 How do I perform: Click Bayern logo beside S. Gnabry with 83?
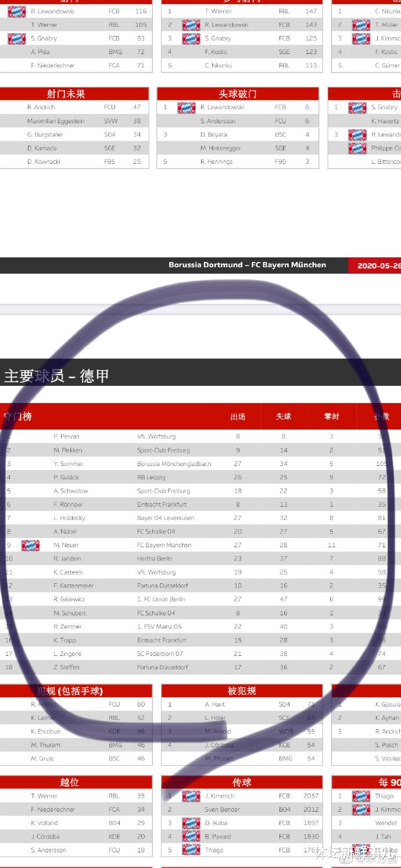coord(17,38)
